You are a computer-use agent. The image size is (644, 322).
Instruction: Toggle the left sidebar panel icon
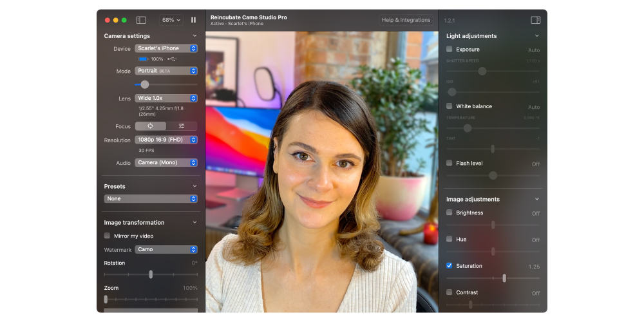point(141,20)
